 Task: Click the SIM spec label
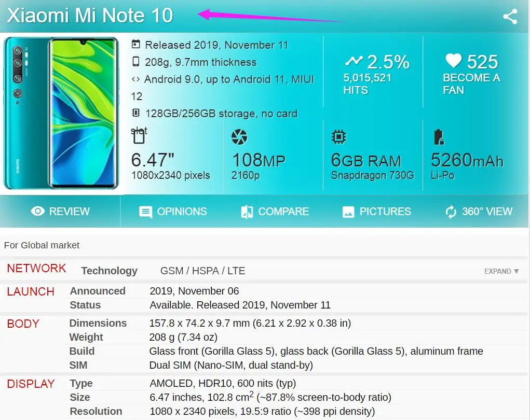[x=78, y=365]
